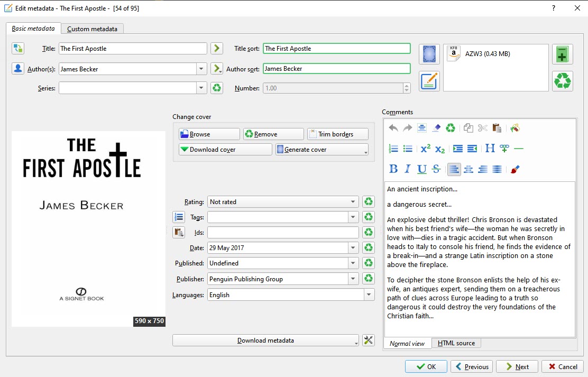This screenshot has height=377, width=588.
Task: Browse for a cover image
Action: point(209,134)
